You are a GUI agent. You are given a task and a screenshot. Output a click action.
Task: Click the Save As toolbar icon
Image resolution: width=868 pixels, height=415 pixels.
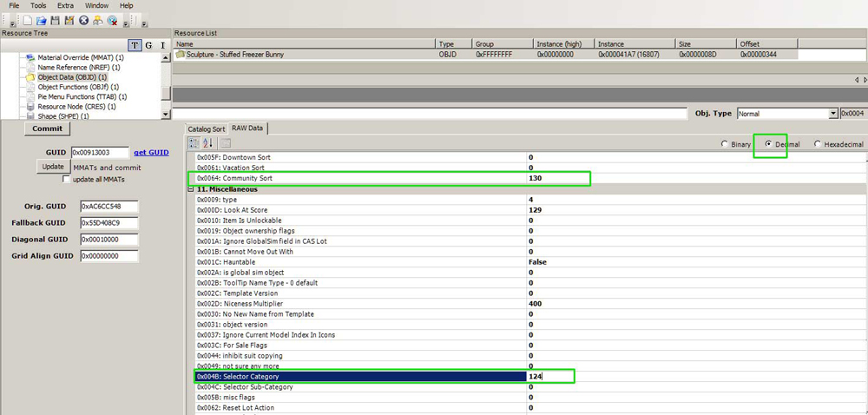coord(69,20)
